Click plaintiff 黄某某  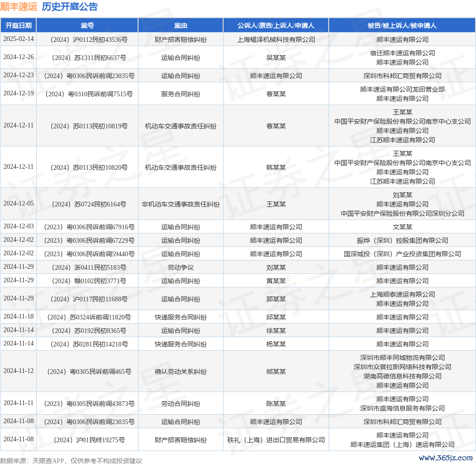276,281
